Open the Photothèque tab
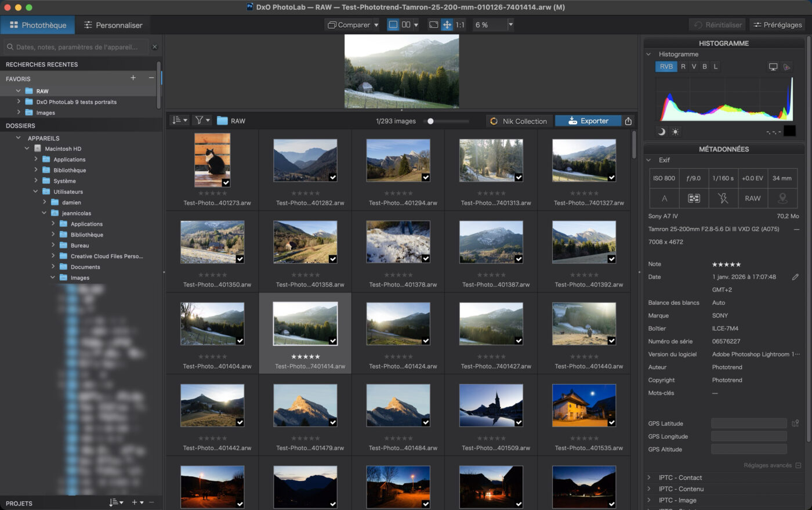This screenshot has width=812, height=510. (38, 25)
